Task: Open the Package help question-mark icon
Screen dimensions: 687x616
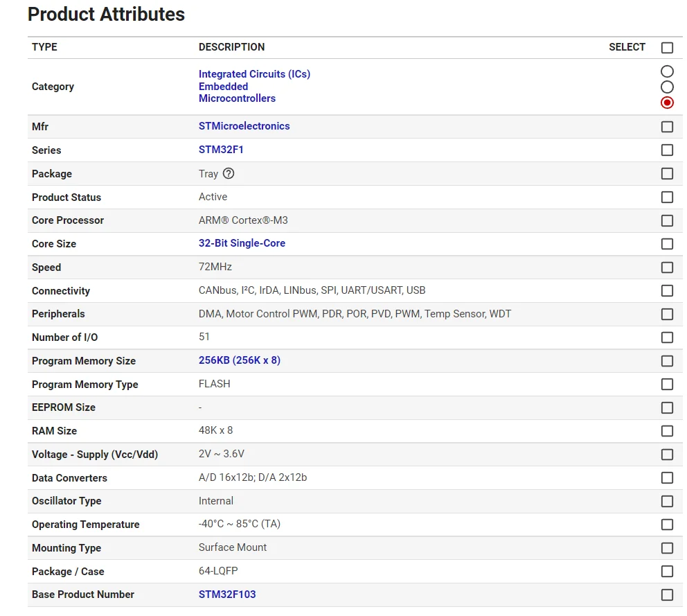Action: click(229, 174)
